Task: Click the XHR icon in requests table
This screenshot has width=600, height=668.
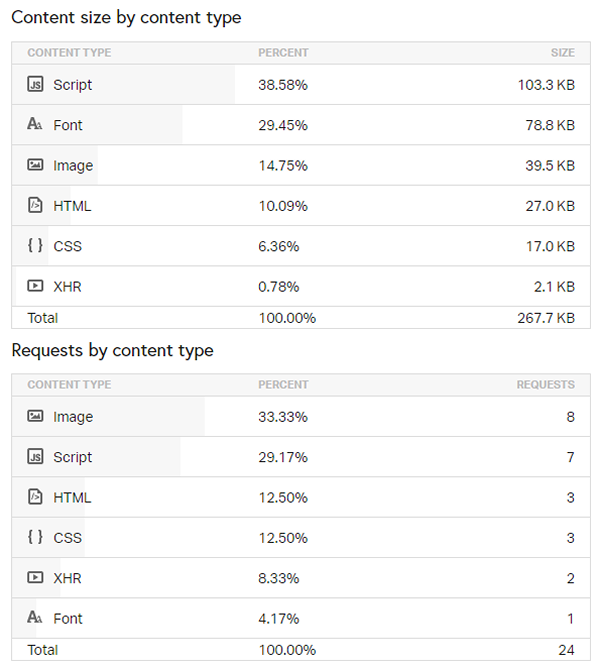Action: [x=35, y=577]
